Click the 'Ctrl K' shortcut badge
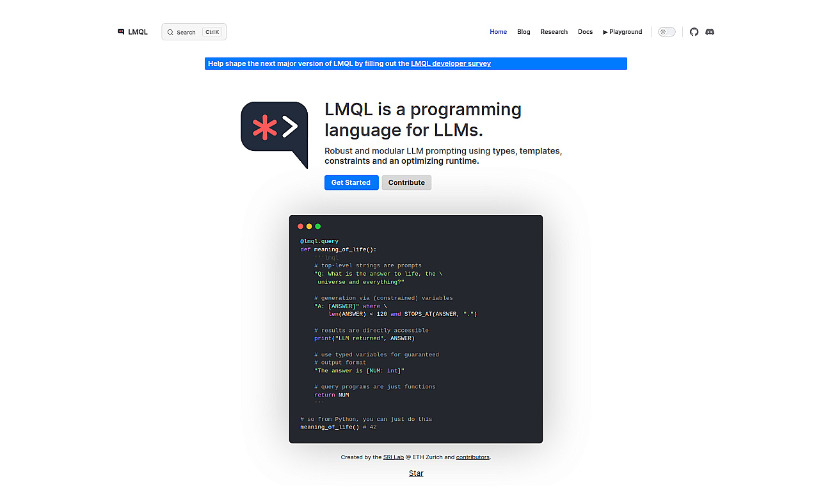832x504 pixels. pos(212,32)
